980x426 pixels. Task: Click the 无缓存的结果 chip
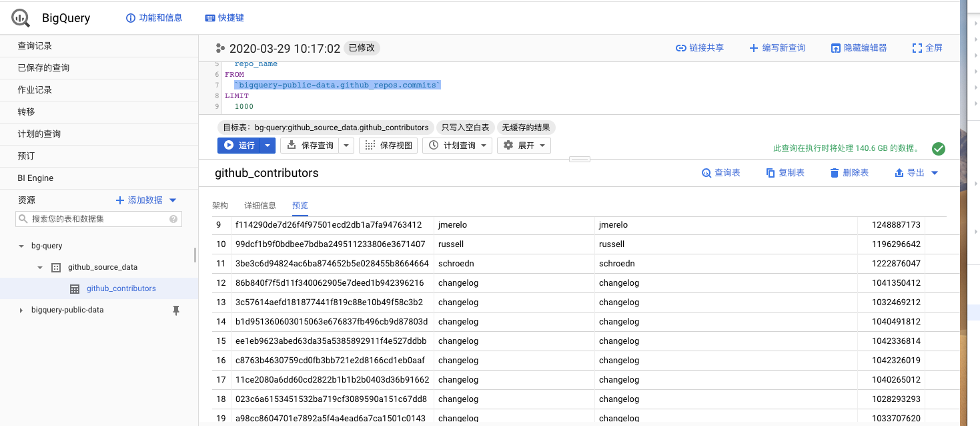pos(526,128)
